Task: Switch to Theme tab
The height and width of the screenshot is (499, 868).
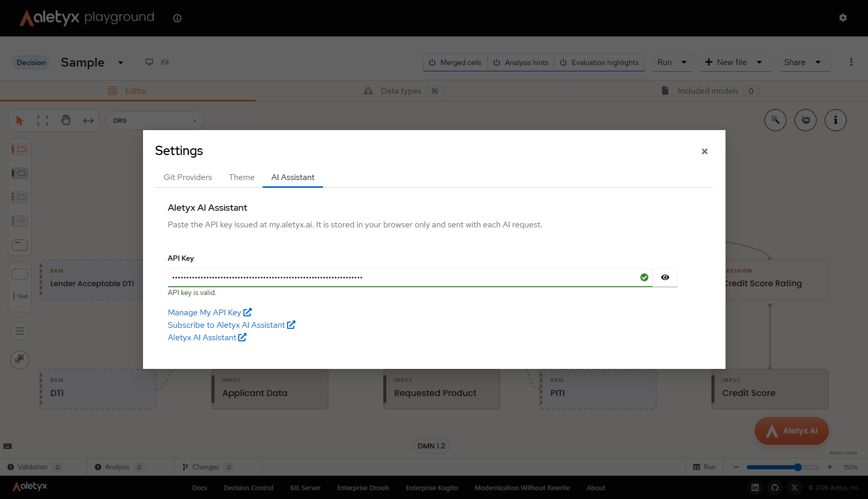Action: click(242, 177)
